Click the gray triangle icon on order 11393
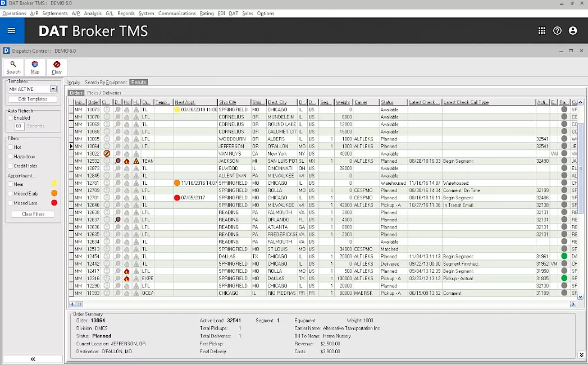588x365 pixels. click(x=136, y=293)
